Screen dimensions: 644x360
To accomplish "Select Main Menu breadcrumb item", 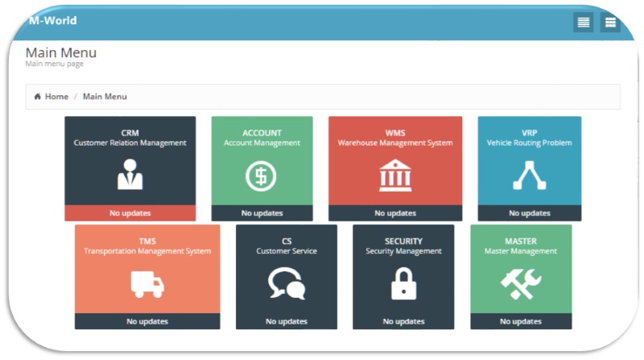I will pyautogui.click(x=105, y=97).
